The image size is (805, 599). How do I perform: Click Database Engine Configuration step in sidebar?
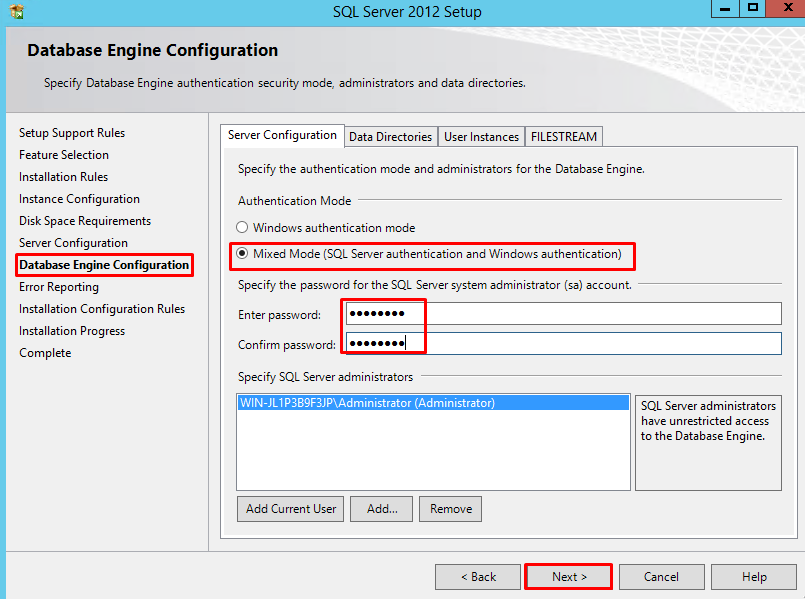[104, 265]
